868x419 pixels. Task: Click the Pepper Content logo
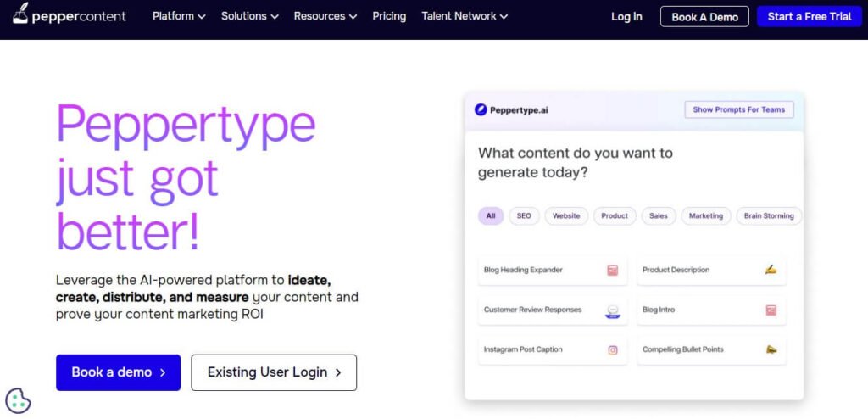pyautogui.click(x=70, y=15)
